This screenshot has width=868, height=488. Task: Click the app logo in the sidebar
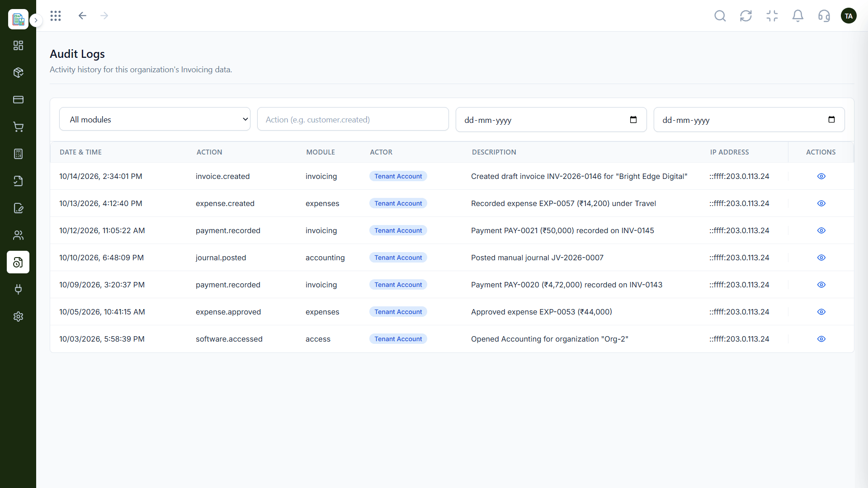[x=18, y=19]
